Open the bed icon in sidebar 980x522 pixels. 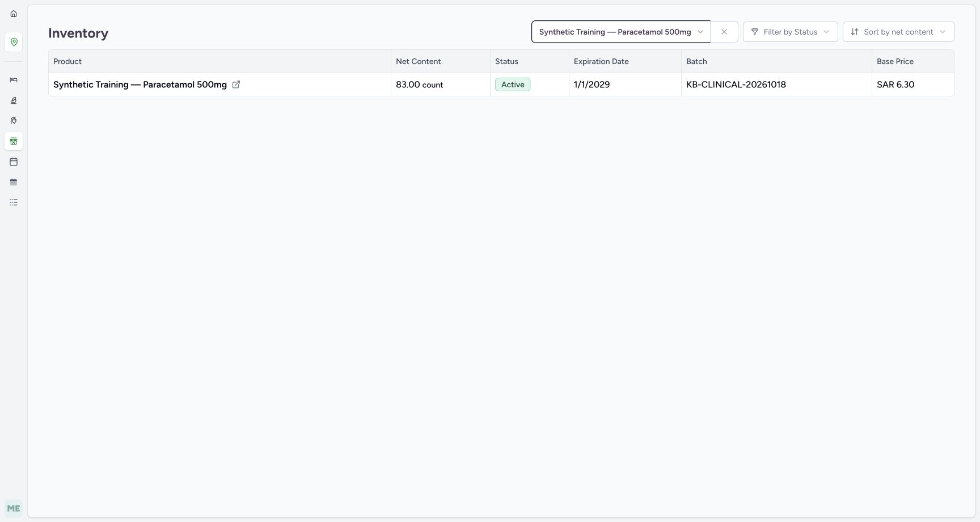coord(14,80)
